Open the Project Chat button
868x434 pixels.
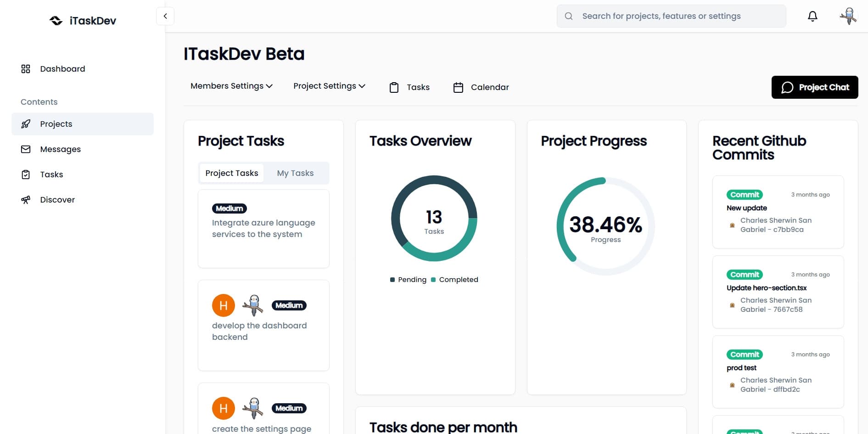(x=815, y=87)
